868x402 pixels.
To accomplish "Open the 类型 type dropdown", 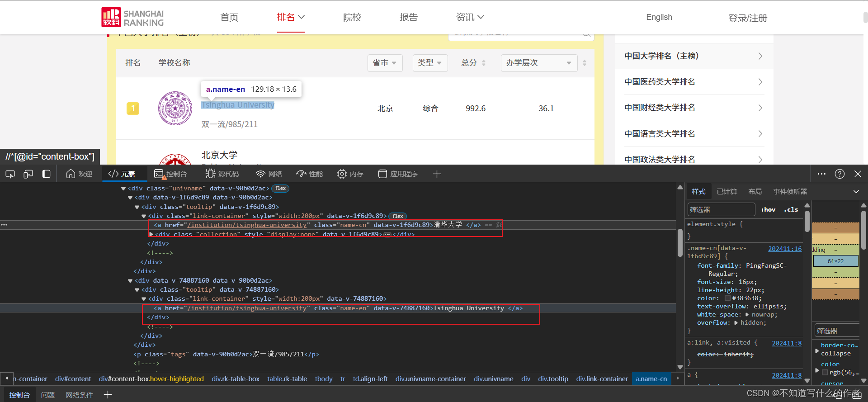I will [x=430, y=63].
